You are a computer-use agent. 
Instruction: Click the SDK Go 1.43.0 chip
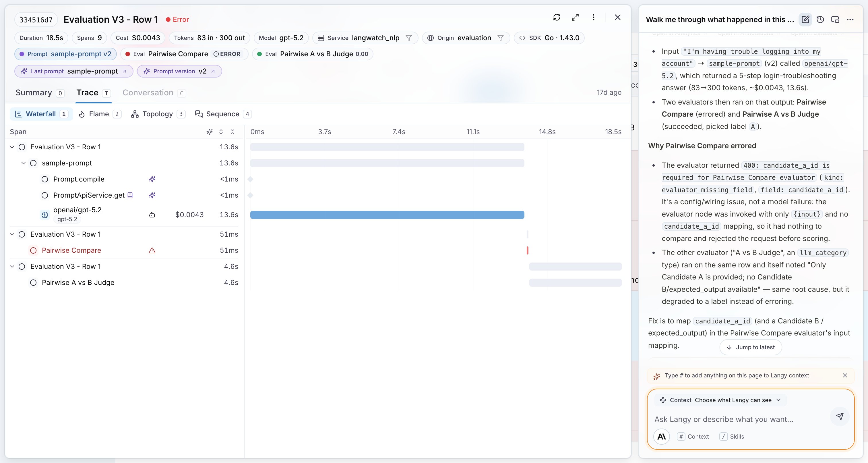tap(549, 38)
